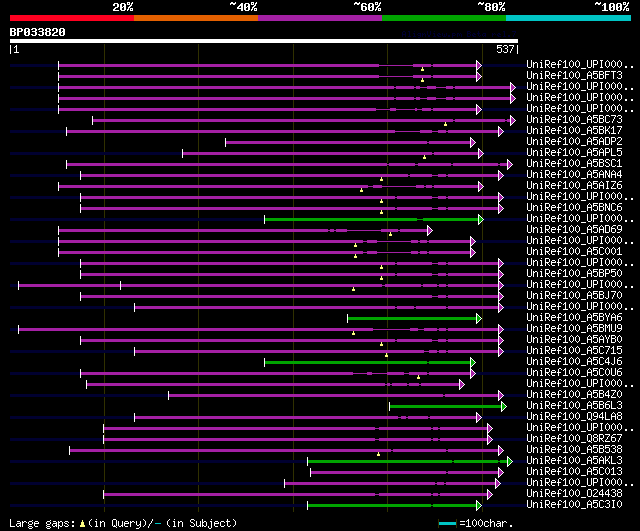Screen dimensions: 640x531
Task: Click the green alignment bar of A5C3I0
Action: (392, 506)
